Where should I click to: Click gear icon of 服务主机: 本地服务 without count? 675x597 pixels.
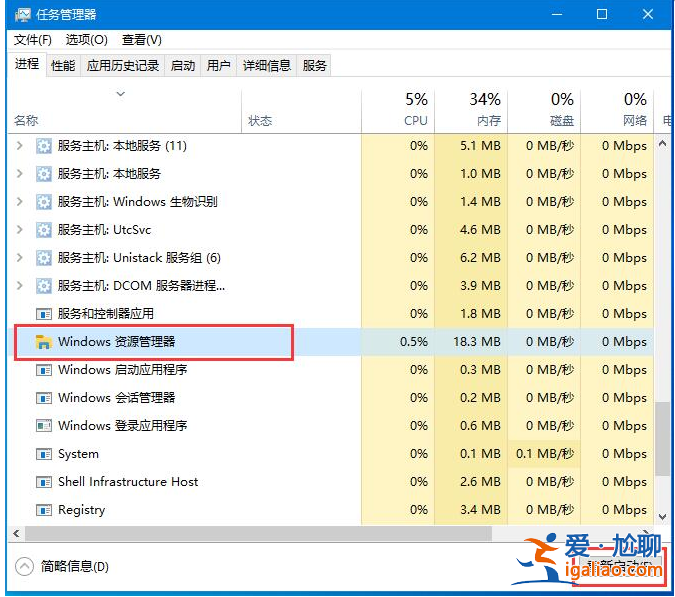43,174
